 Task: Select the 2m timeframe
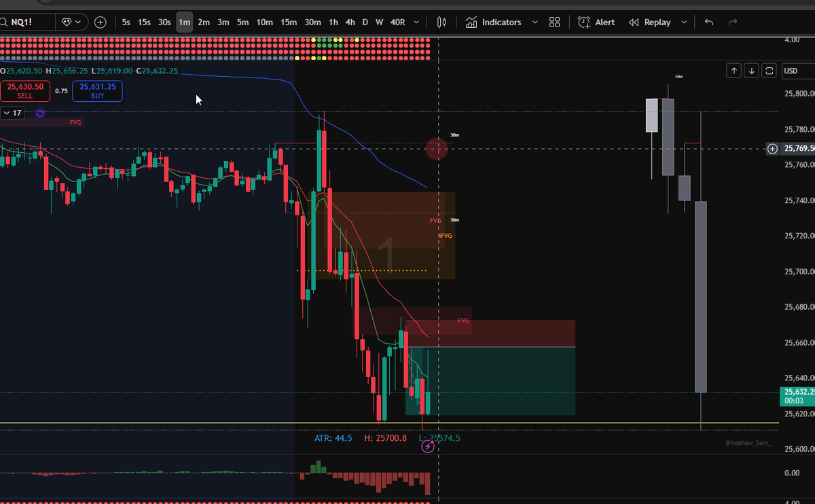point(204,22)
